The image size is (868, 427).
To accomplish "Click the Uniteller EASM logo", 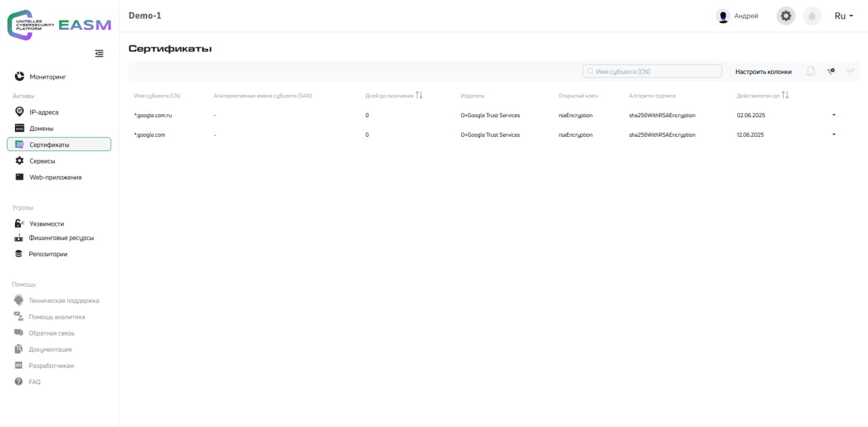I will (59, 25).
